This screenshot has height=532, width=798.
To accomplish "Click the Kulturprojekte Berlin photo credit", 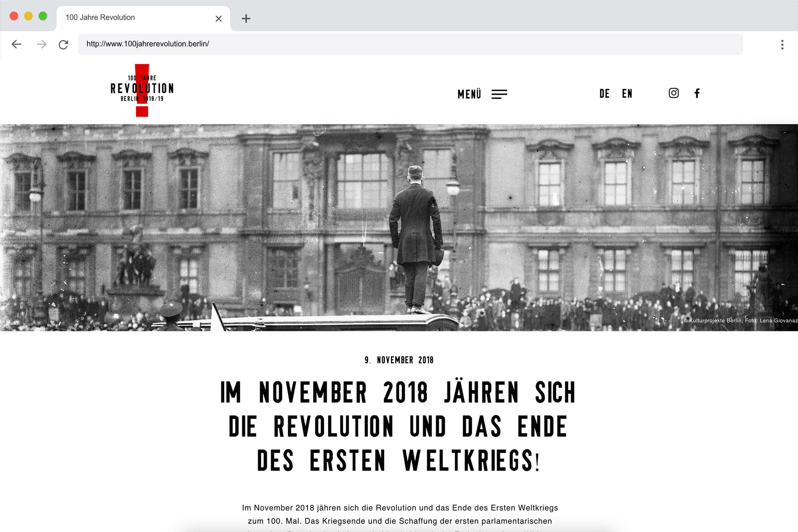I will (740, 321).
